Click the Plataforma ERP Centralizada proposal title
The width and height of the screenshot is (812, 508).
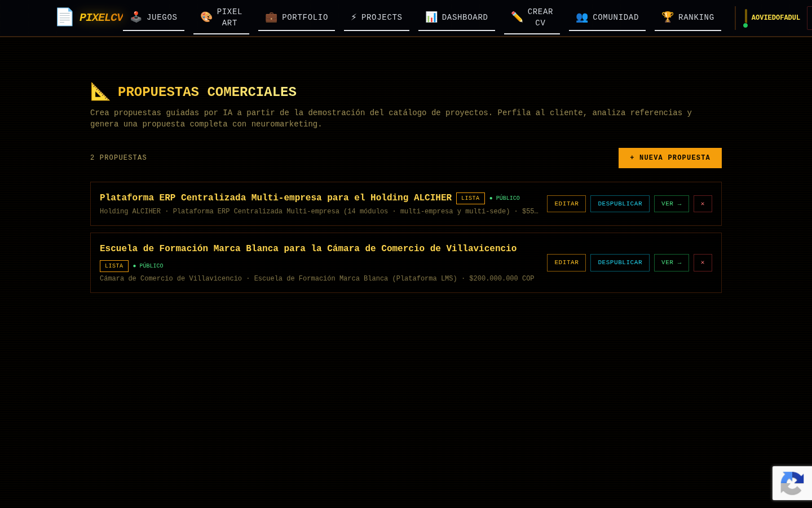click(x=276, y=198)
